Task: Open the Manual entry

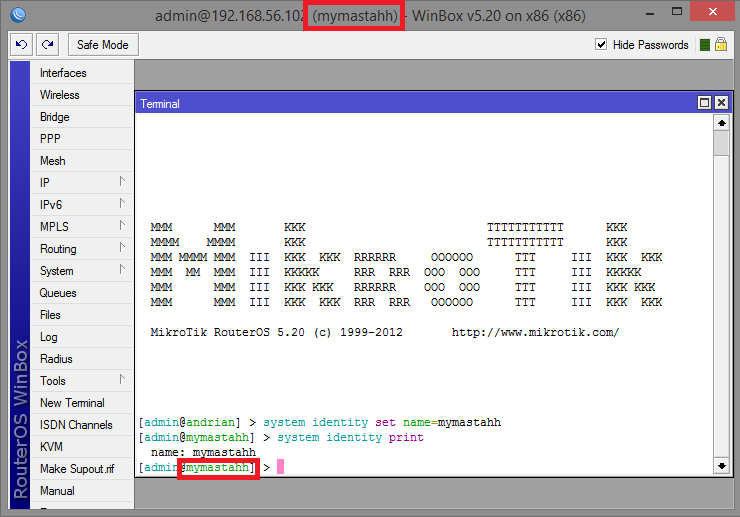Action: [x=82, y=491]
